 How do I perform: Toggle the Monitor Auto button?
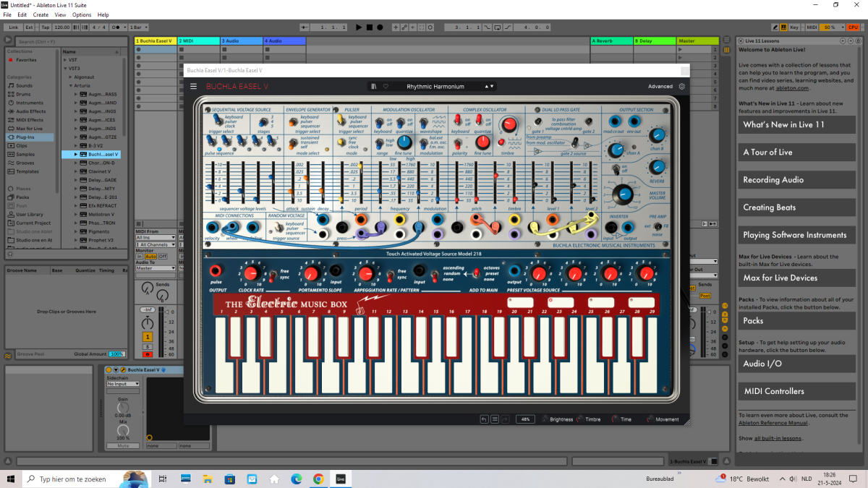(150, 256)
